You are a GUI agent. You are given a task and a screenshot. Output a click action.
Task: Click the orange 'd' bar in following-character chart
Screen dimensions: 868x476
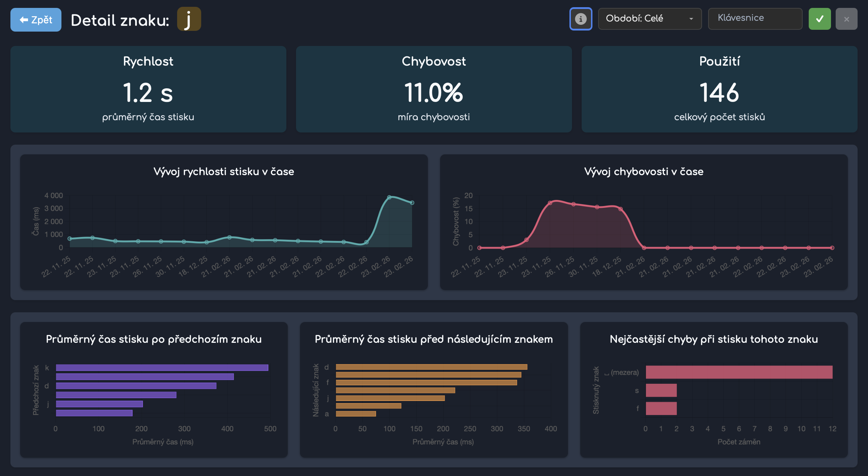pos(431,367)
